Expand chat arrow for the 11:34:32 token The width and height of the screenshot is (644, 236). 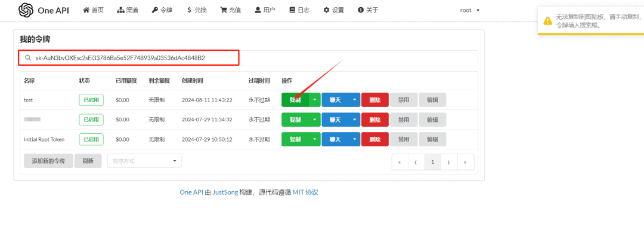click(x=354, y=119)
